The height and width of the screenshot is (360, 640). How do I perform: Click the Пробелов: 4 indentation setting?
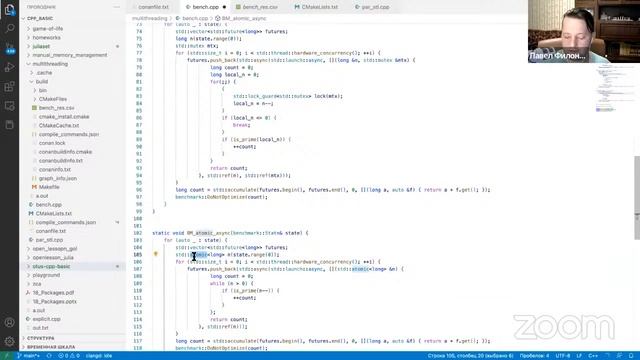(534, 356)
